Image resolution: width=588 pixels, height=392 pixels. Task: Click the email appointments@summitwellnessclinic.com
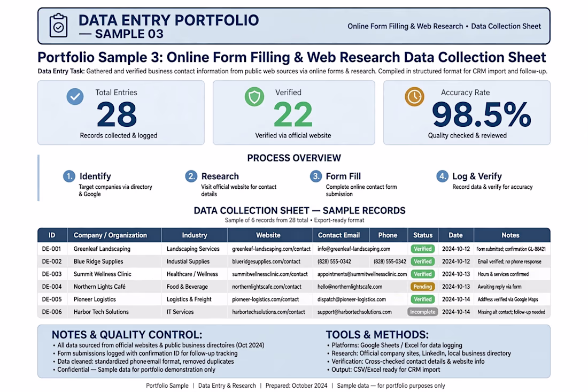point(362,274)
